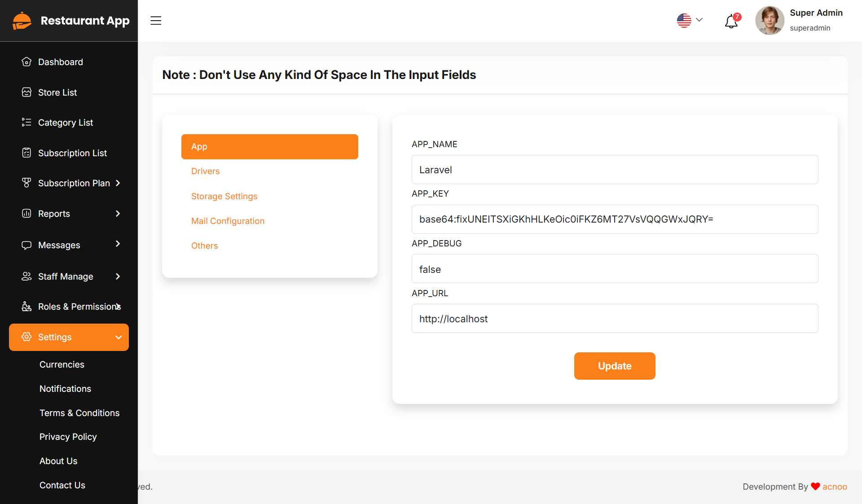Expand the Messages submenu chevron
The width and height of the screenshot is (862, 504).
118,244
